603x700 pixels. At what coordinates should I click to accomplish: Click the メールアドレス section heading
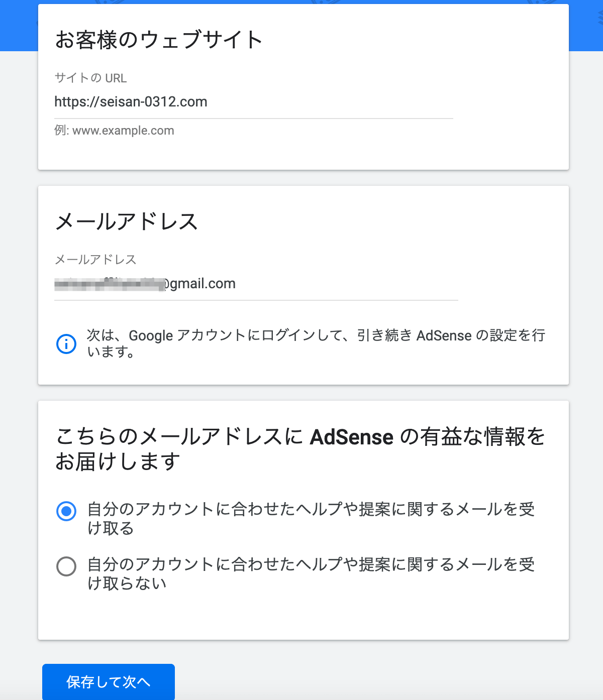tap(127, 222)
